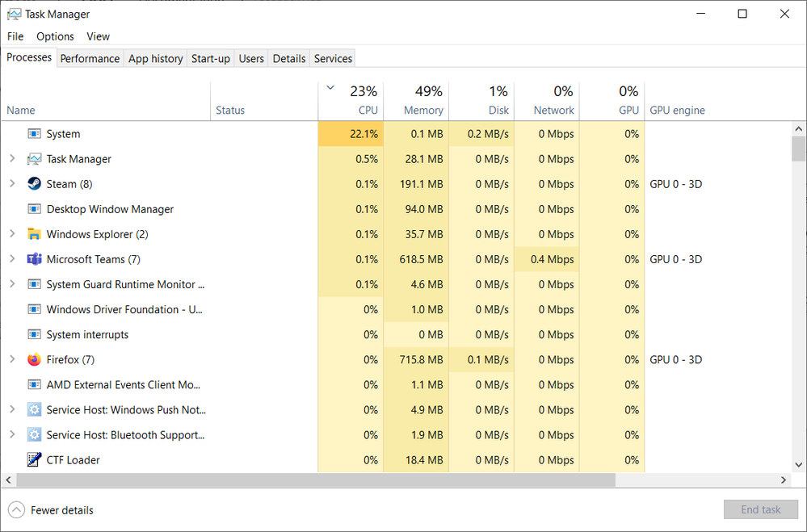Click GPU 0 - 3D in Steam row

(676, 184)
